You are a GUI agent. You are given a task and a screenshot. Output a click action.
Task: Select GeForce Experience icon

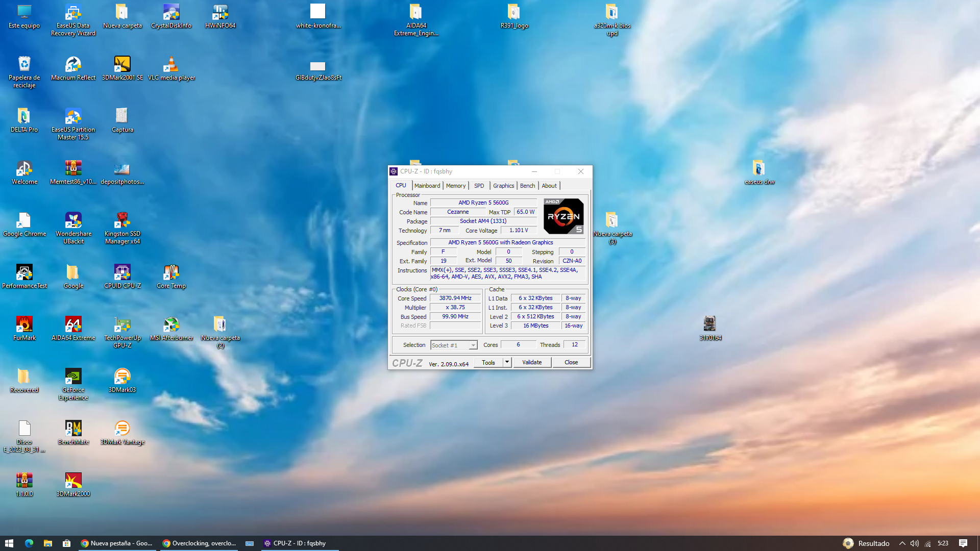pyautogui.click(x=73, y=384)
